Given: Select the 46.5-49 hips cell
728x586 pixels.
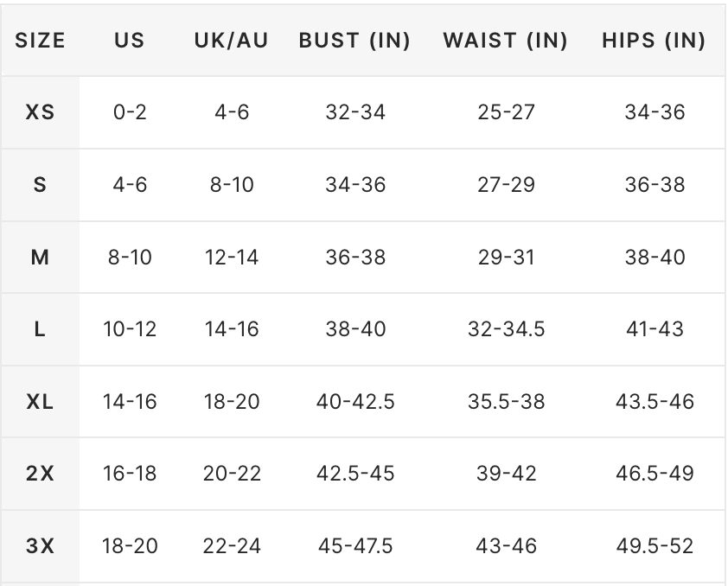Looking at the screenshot, I should (x=655, y=474).
